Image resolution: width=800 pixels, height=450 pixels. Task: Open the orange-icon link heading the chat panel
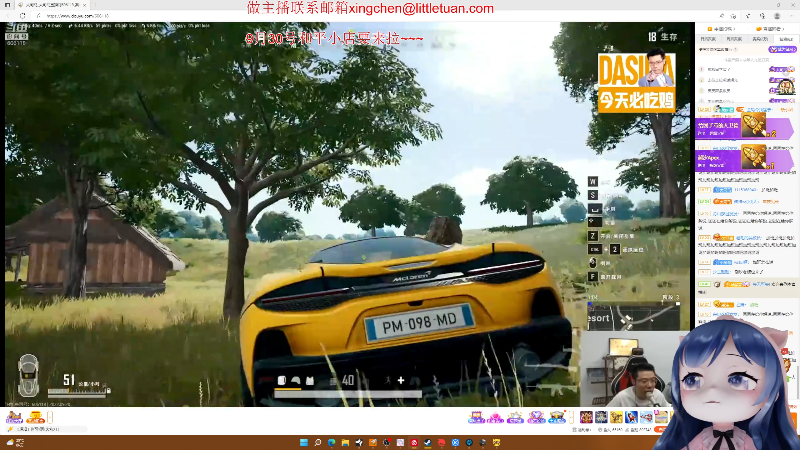click(768, 29)
